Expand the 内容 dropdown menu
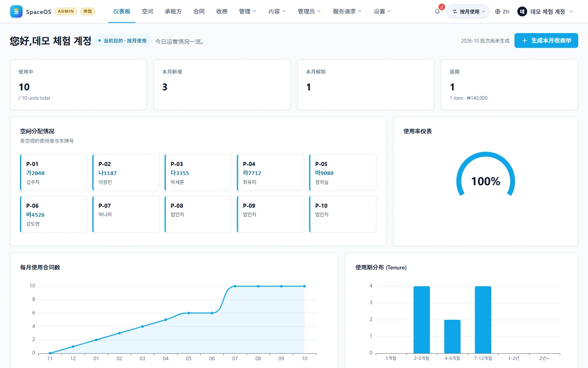The height and width of the screenshot is (368, 588). point(277,11)
